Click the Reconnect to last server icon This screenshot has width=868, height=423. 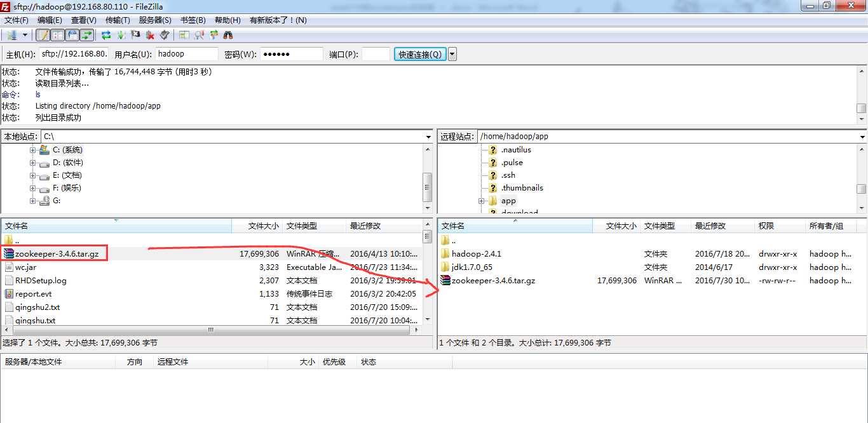click(165, 35)
